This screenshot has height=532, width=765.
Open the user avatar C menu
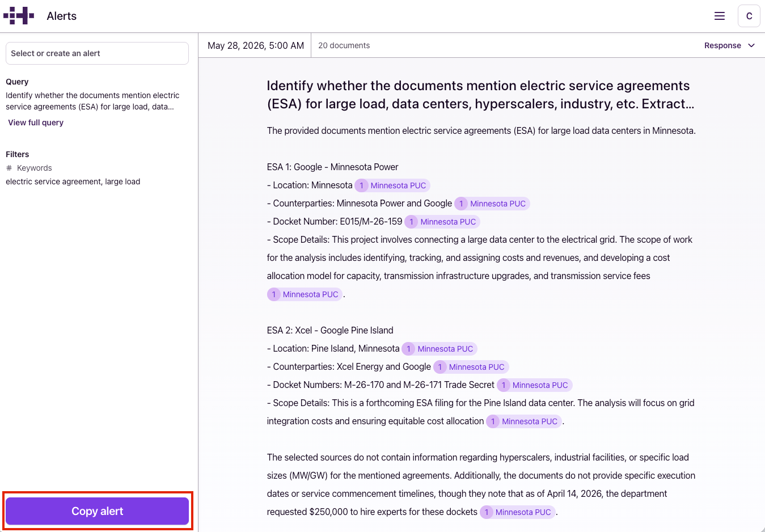point(749,16)
